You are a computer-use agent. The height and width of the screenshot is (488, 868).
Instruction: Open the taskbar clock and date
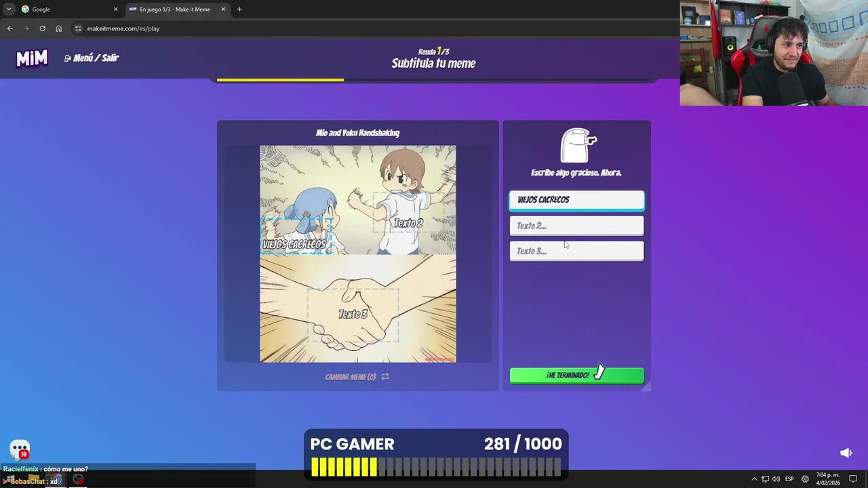pos(827,479)
